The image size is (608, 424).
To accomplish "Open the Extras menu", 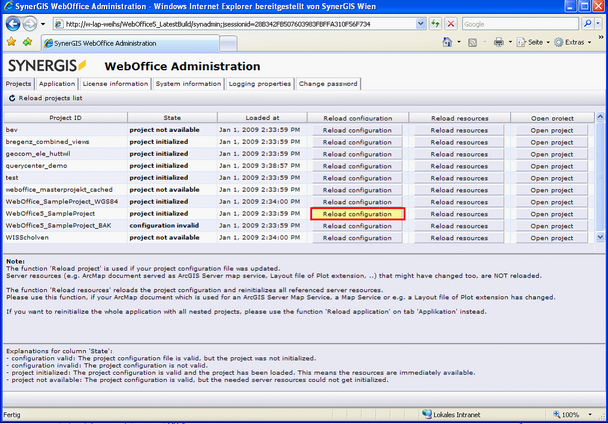I will point(573,42).
